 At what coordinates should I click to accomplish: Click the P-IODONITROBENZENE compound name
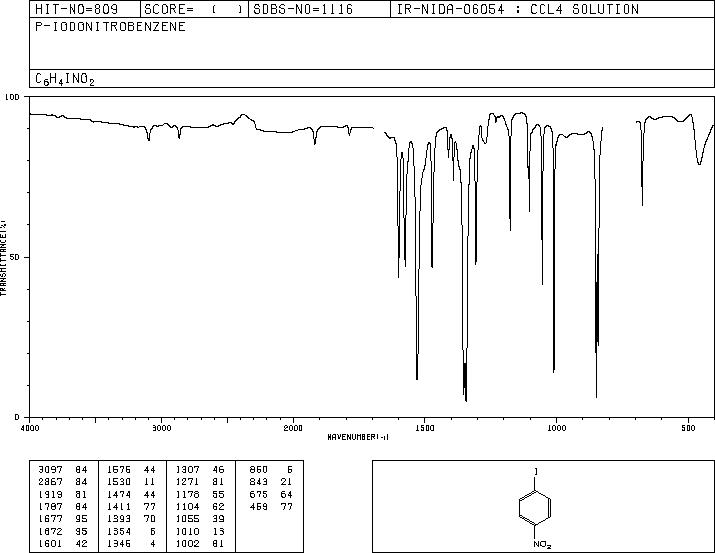pos(110,27)
